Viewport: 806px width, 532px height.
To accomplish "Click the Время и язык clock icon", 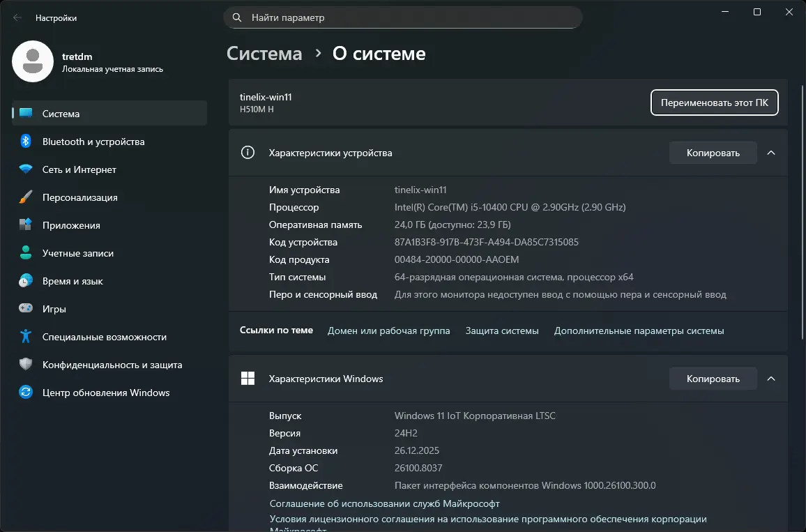I will click(26, 281).
